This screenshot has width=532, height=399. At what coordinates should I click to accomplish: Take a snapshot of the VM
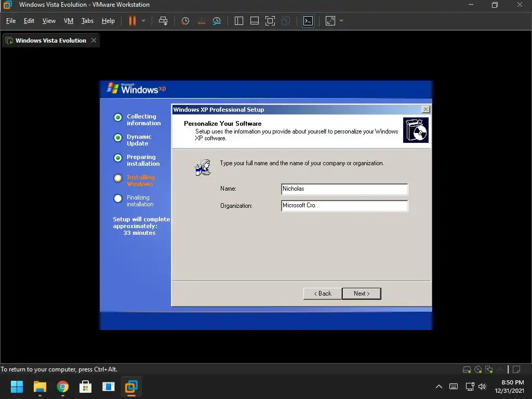185,21
